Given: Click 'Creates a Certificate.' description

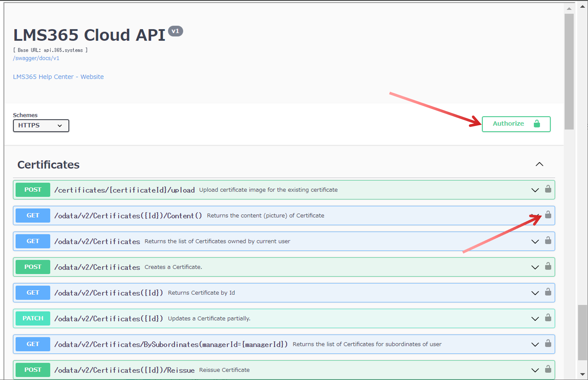Looking at the screenshot, I should [x=173, y=267].
